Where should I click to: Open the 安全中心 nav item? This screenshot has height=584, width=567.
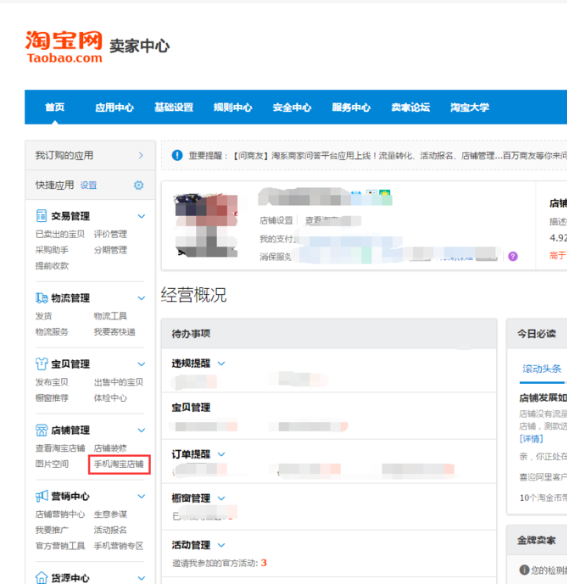(x=292, y=108)
